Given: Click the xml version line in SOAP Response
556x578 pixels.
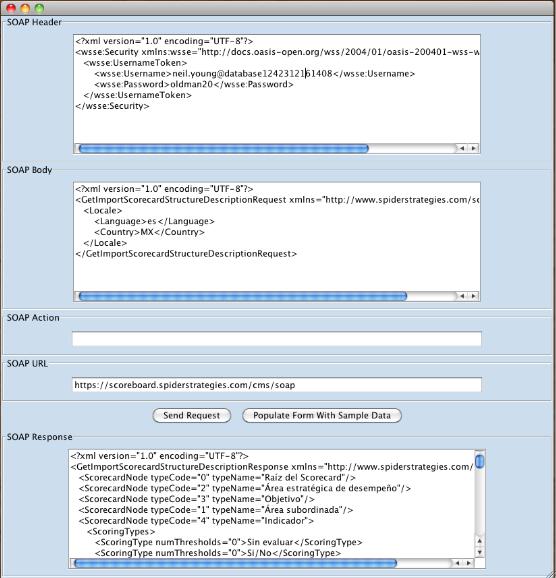Looking at the screenshot, I should point(160,456).
